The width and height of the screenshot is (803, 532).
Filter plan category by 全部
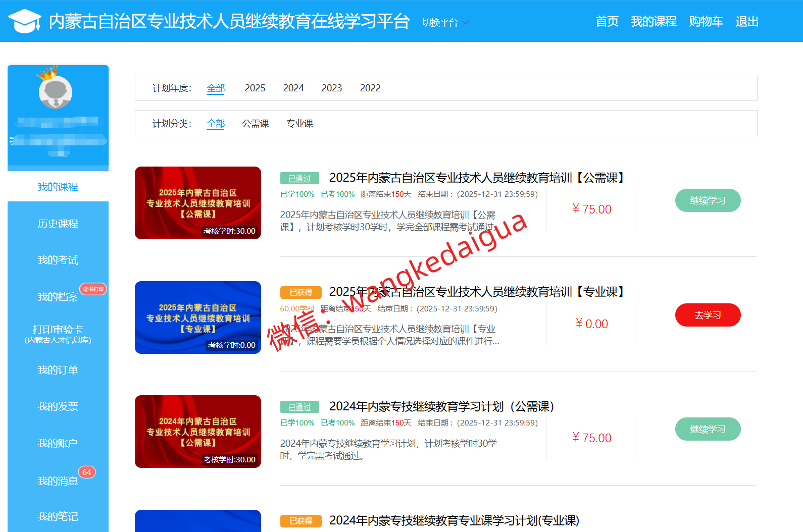click(216, 124)
